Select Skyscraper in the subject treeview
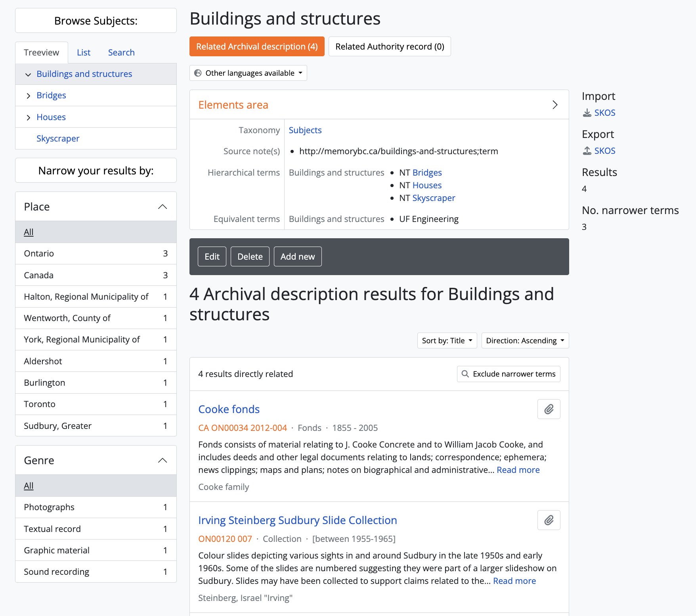 58,139
